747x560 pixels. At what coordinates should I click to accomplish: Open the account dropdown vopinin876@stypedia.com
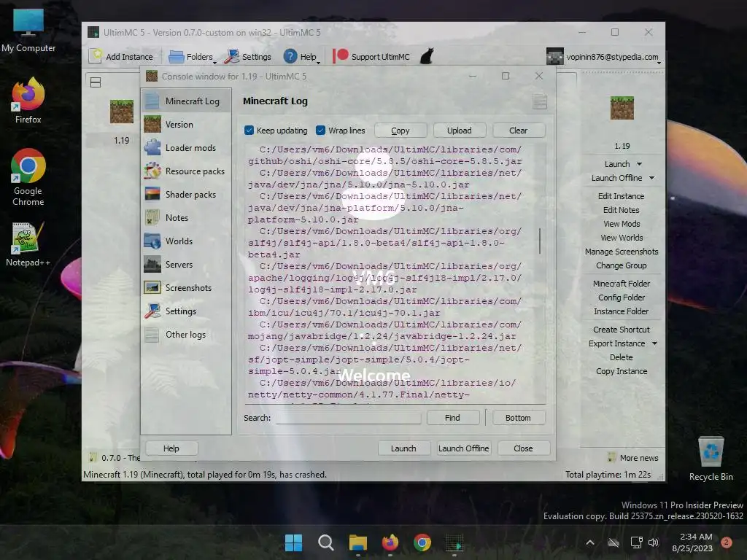click(604, 57)
